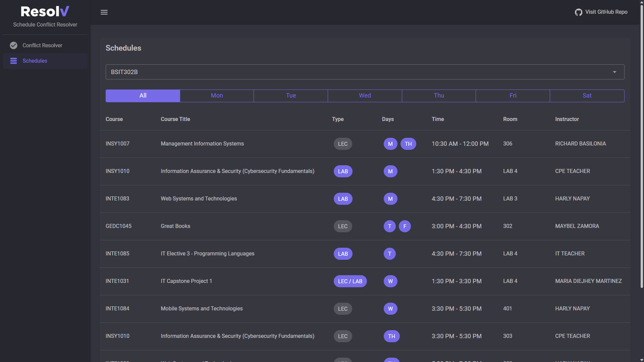Click the Schedules list icon in sidebar
Viewport: 644px width, 362px height.
click(x=13, y=61)
